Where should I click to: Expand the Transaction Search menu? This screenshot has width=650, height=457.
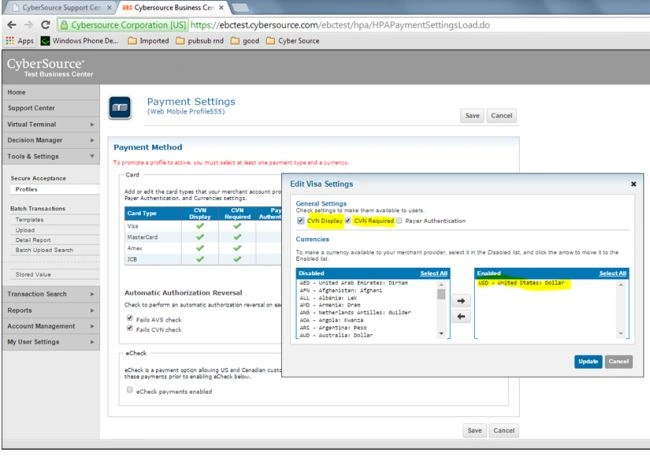pos(51,294)
